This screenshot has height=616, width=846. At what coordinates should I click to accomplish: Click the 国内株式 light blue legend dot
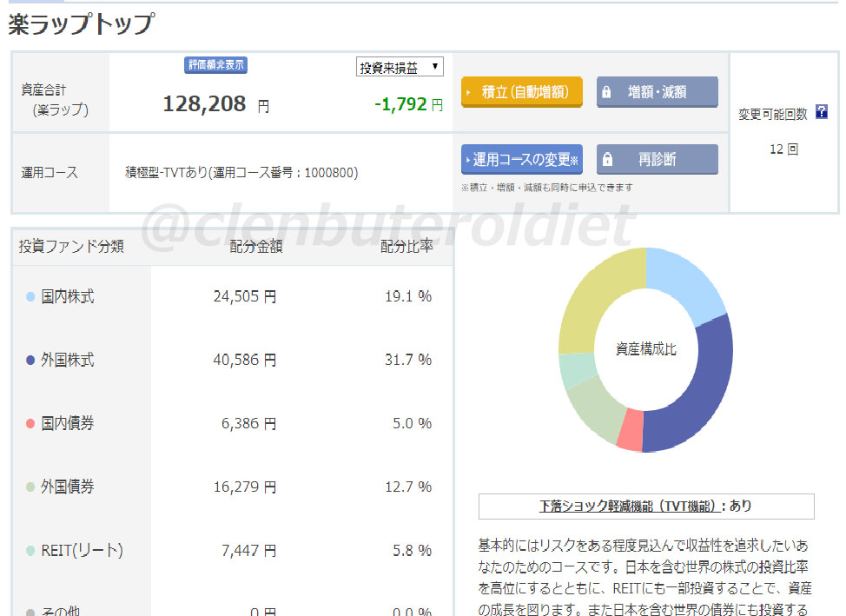(30, 296)
